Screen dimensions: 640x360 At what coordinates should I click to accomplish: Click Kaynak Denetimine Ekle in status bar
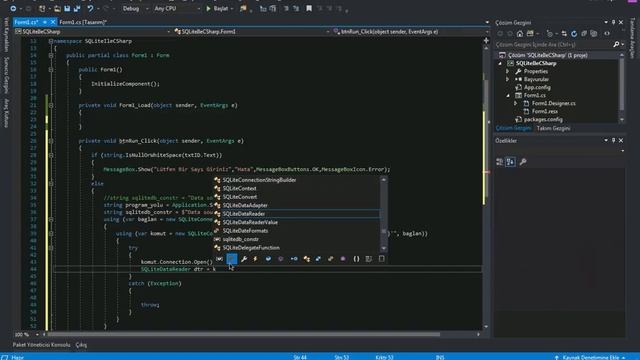click(590, 357)
